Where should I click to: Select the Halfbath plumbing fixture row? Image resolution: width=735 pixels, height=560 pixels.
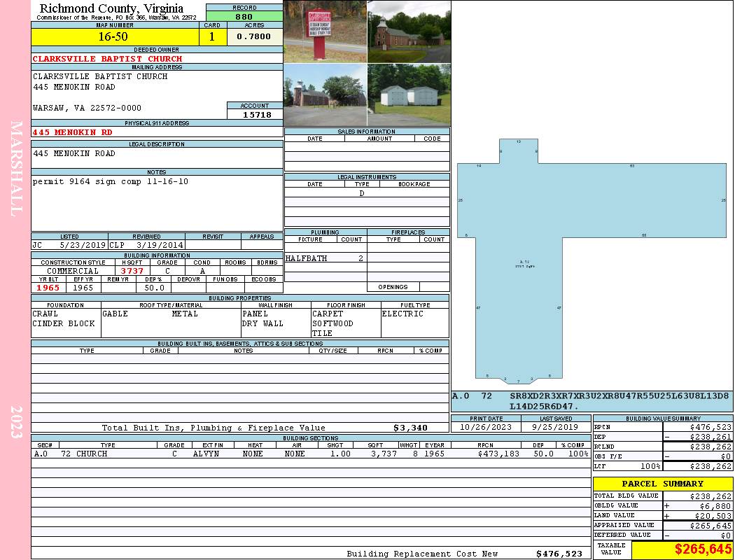click(325, 258)
